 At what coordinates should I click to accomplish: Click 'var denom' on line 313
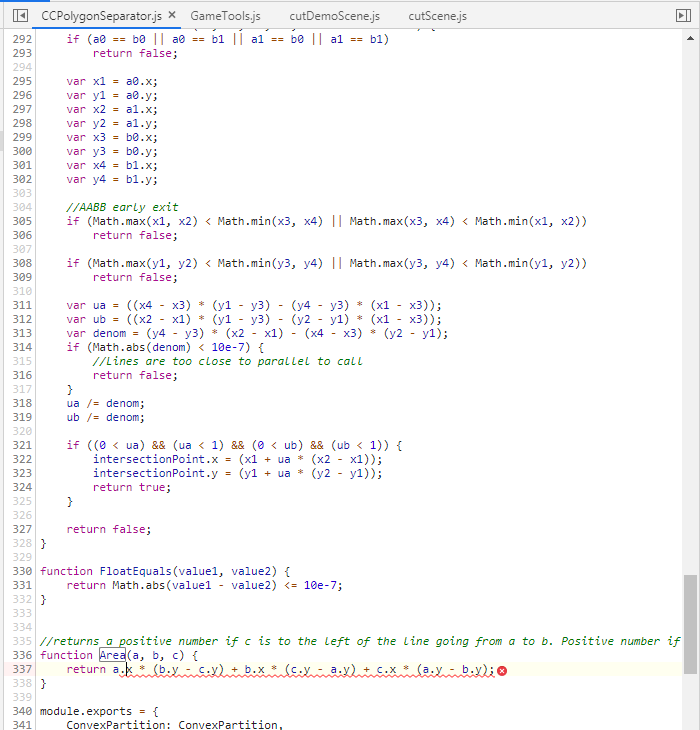[x=96, y=333]
